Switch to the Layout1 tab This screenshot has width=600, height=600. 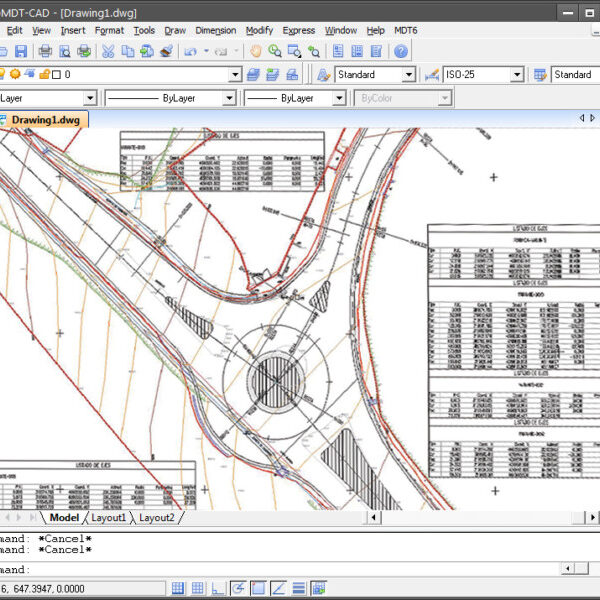coord(109,518)
